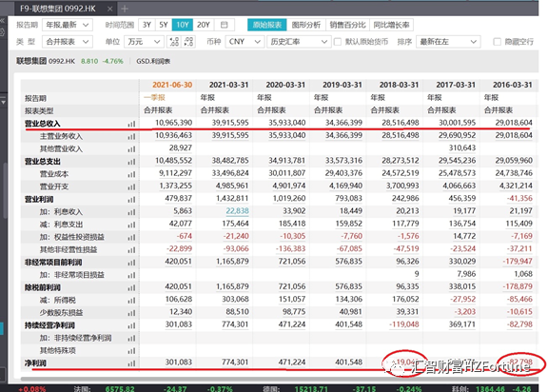Click the increase decimal places icon
This screenshot has height=392, width=548.
click(x=174, y=42)
